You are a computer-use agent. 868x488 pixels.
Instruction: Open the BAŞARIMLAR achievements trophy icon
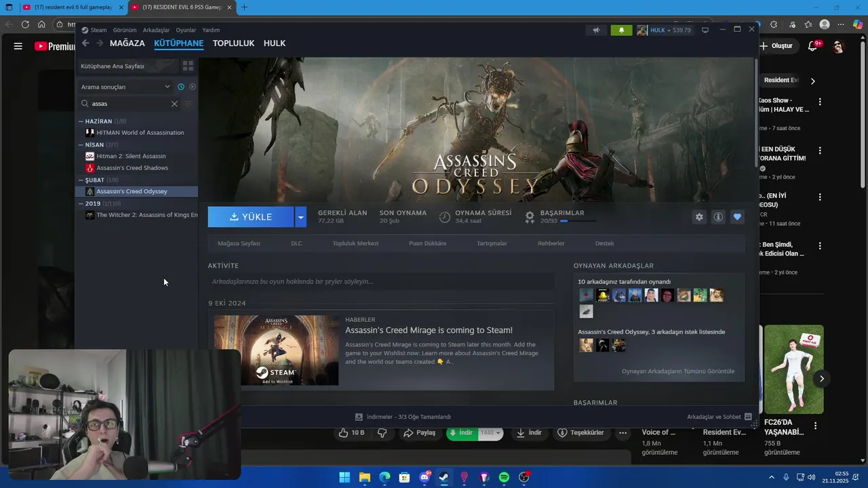[x=530, y=217]
